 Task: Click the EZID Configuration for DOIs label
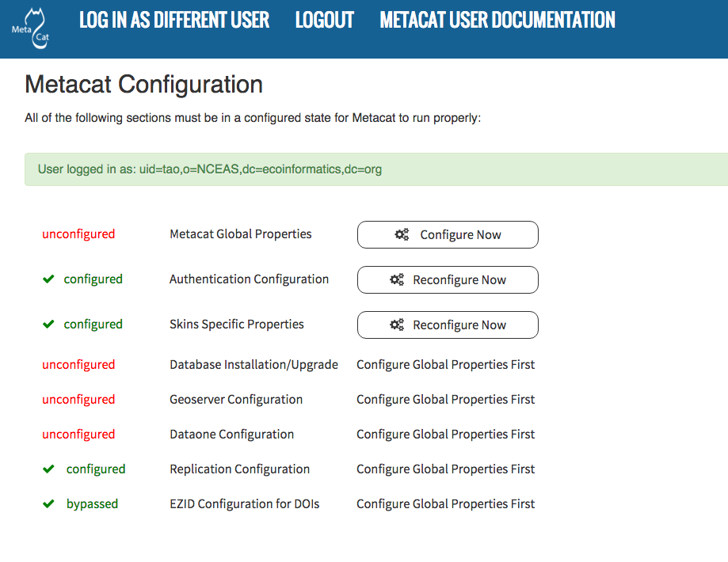pos(244,504)
